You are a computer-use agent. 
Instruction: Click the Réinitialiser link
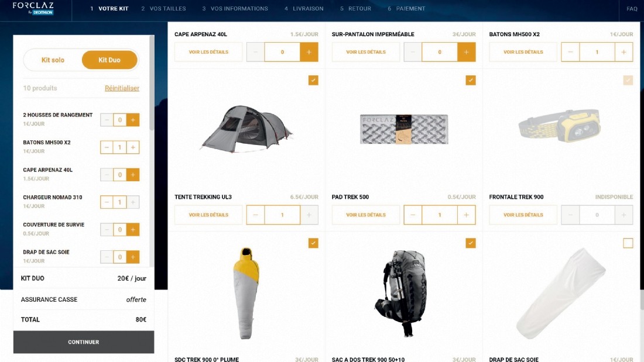[122, 88]
